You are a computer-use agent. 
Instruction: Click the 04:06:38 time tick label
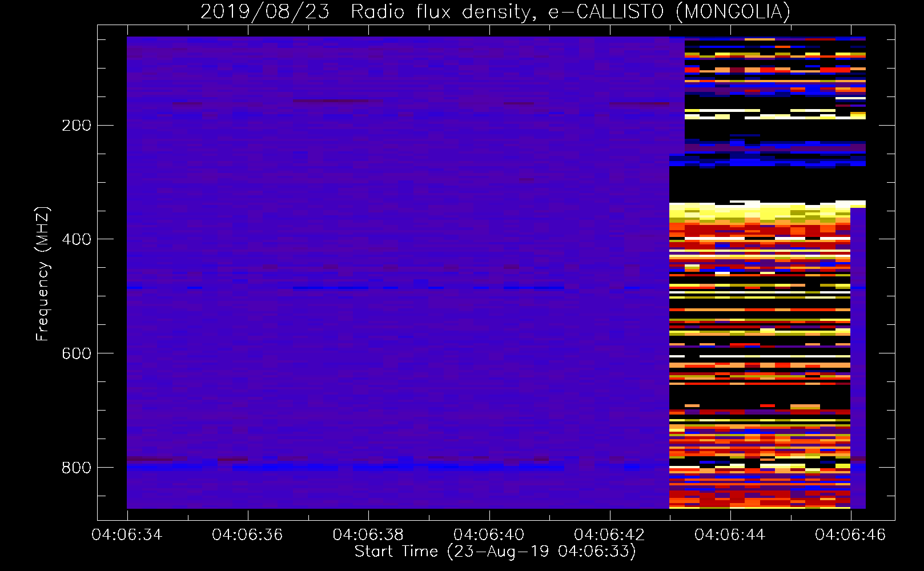368,534
